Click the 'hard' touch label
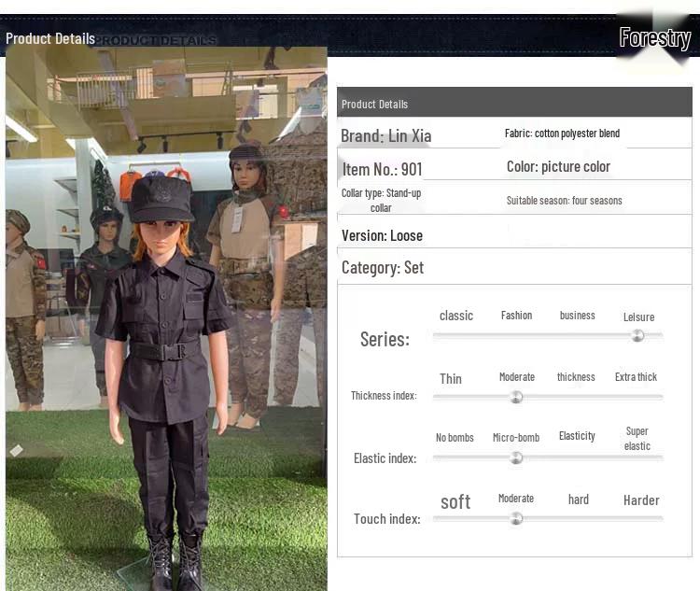 click(x=578, y=500)
